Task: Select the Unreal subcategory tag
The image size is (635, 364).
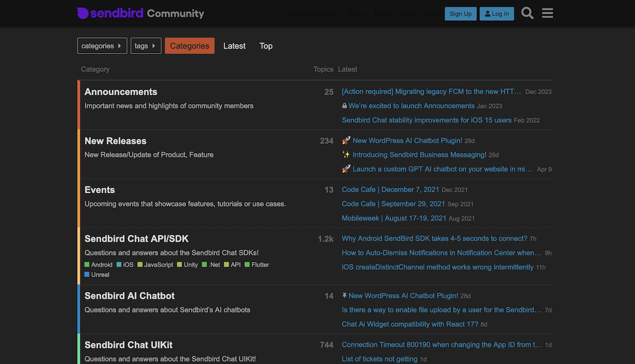Action: click(97, 275)
